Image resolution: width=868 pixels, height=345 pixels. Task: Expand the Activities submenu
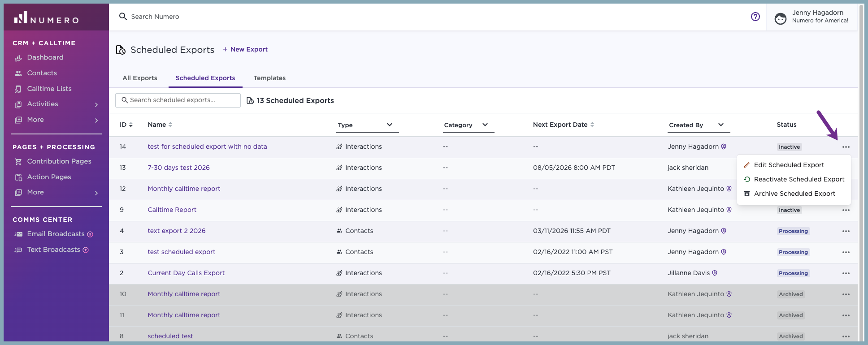[96, 105]
